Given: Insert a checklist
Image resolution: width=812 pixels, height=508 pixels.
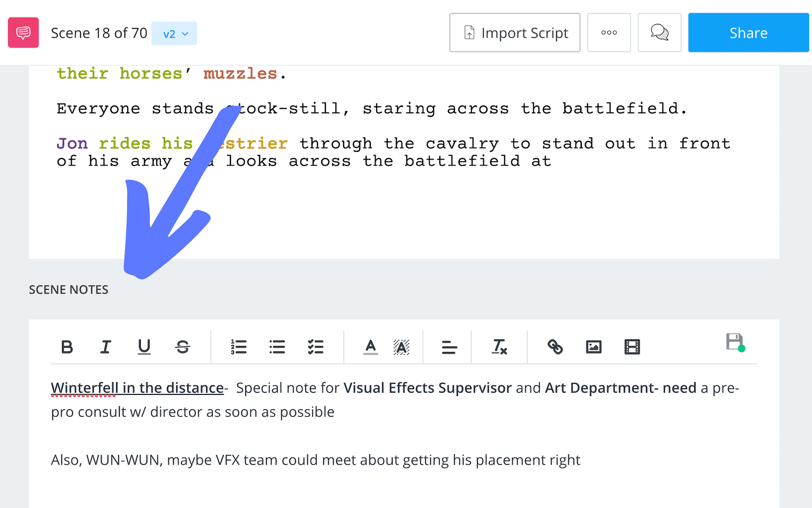Looking at the screenshot, I should (315, 347).
